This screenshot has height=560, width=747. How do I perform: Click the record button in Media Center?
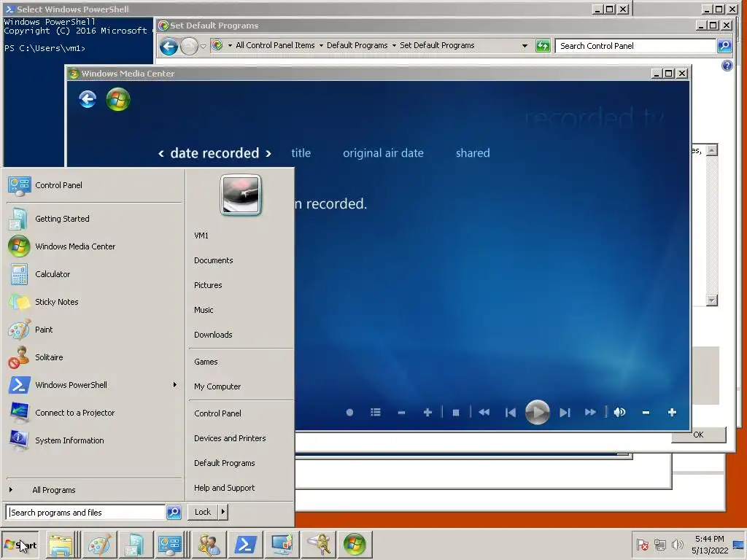349,413
